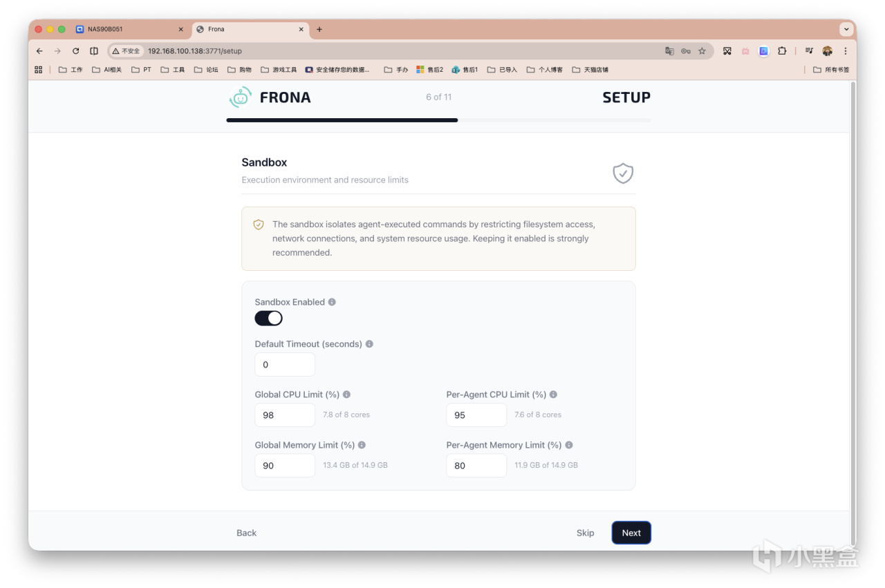Skip this setup step
885x588 pixels.
(586, 533)
